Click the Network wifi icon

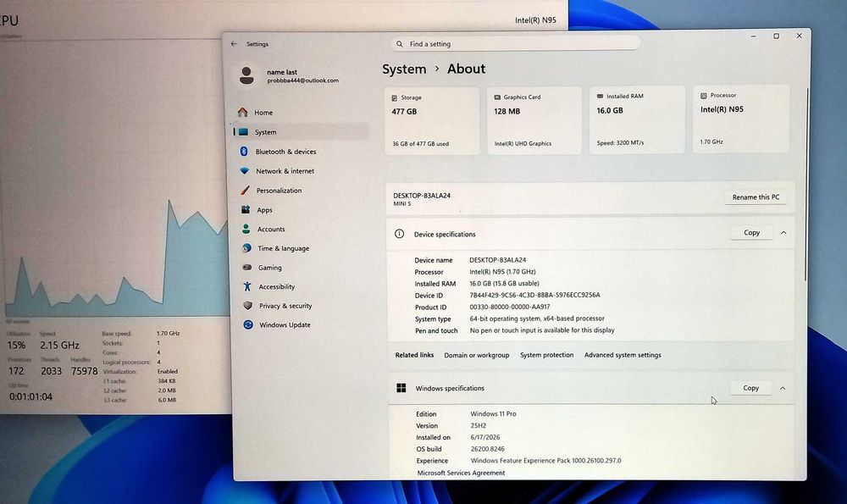[x=244, y=171]
